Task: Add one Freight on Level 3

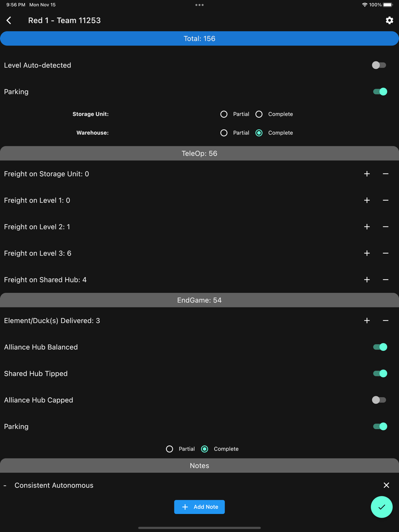Action: [367, 253]
